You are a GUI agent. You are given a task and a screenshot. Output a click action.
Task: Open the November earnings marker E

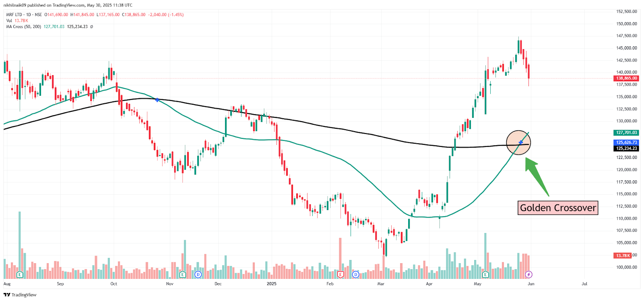coord(182,274)
